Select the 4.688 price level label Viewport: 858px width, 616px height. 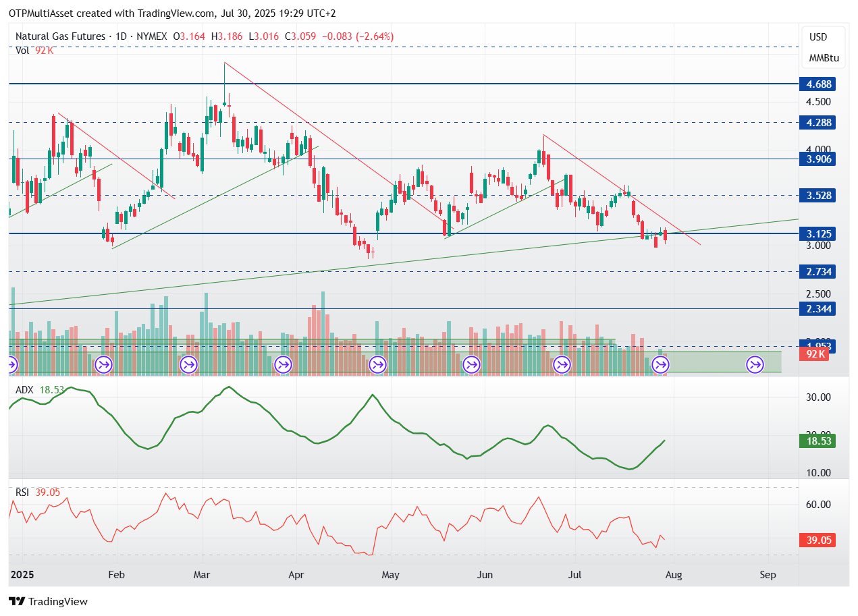point(817,84)
